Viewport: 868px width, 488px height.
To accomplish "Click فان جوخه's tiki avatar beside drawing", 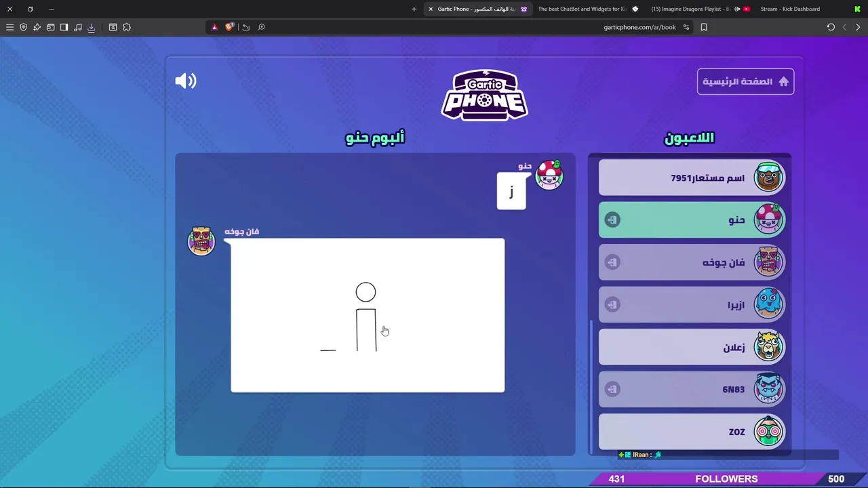I will (x=201, y=241).
